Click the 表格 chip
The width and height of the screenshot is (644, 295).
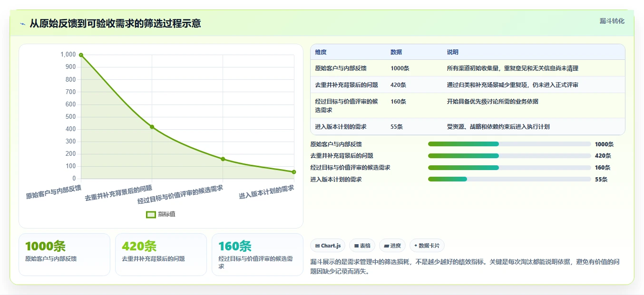point(362,246)
